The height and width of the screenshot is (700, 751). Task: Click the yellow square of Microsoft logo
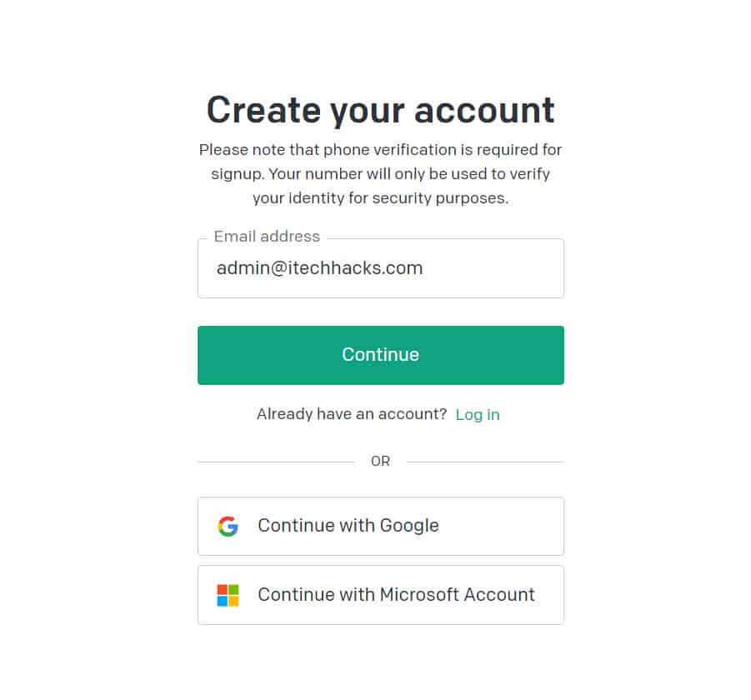click(233, 601)
